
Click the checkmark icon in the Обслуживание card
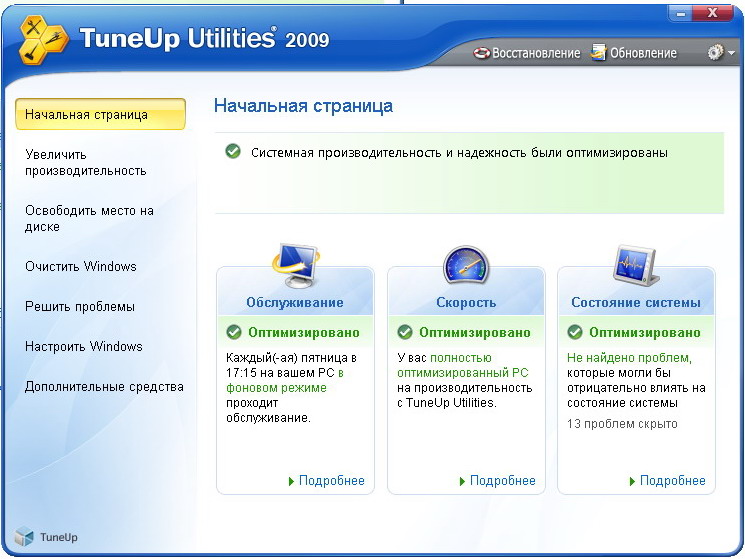(x=234, y=332)
